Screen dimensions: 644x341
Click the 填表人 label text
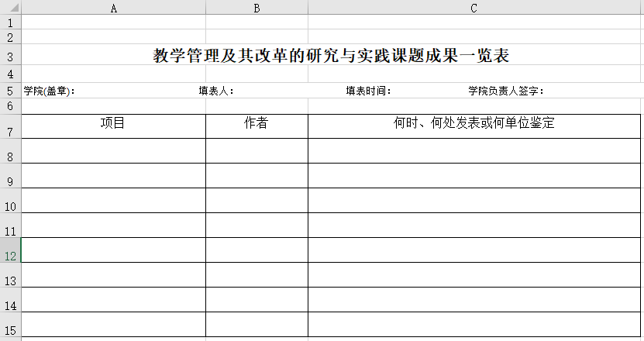point(216,91)
